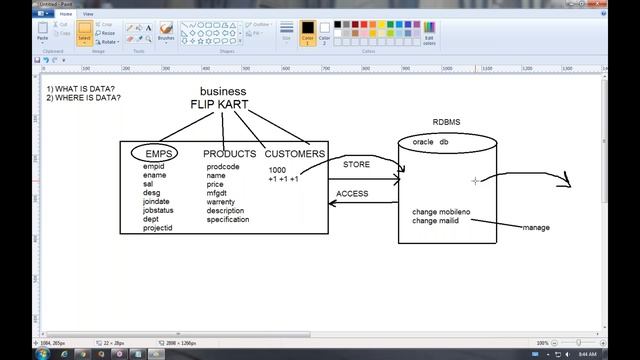Screen dimensions: 640x360
Task: Select the Text tool
Action: (x=148, y=28)
